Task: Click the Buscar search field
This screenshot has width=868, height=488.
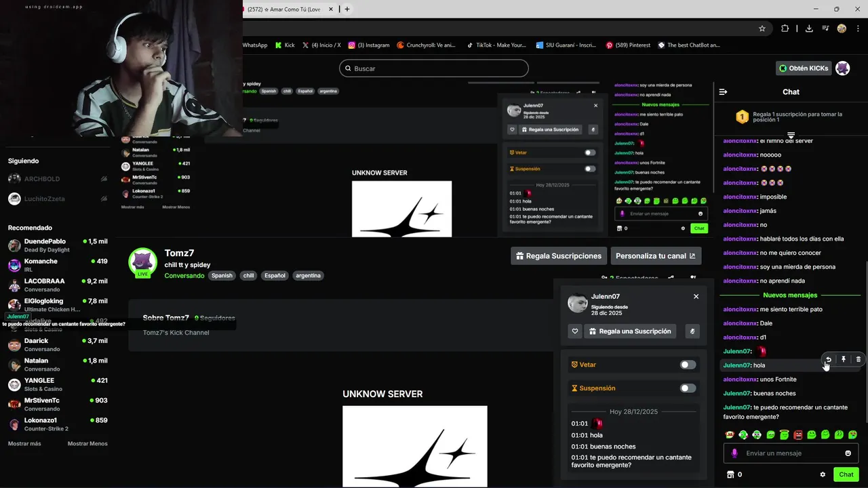Action: [434, 68]
